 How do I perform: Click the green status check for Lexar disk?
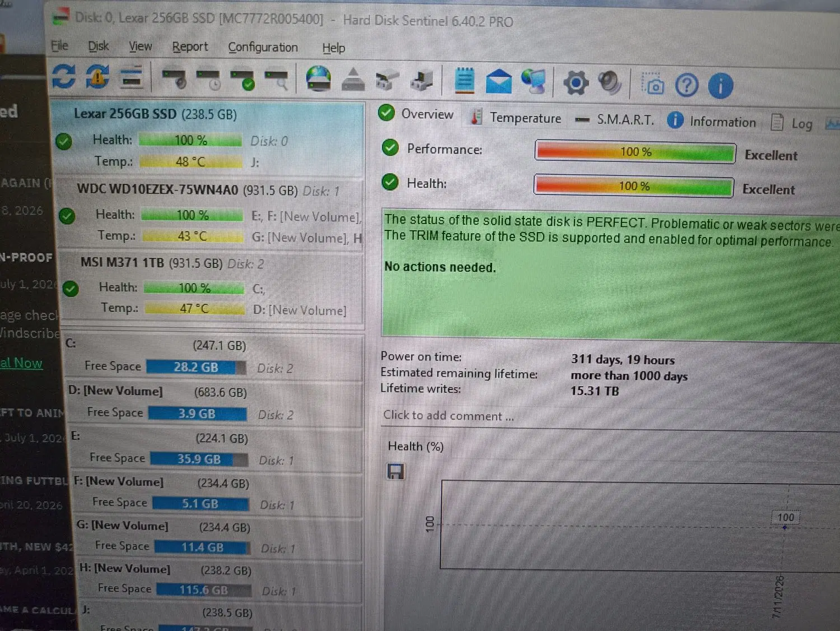[x=64, y=141]
